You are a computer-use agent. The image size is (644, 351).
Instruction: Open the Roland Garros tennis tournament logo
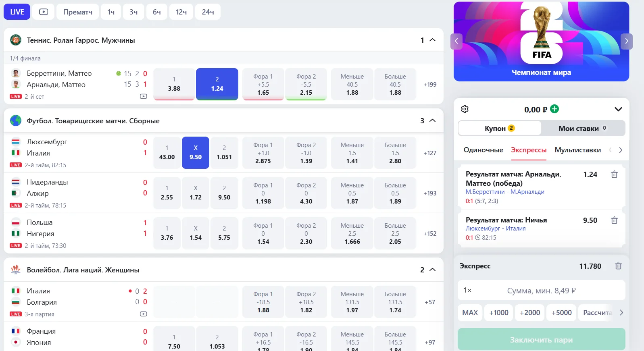(x=16, y=40)
